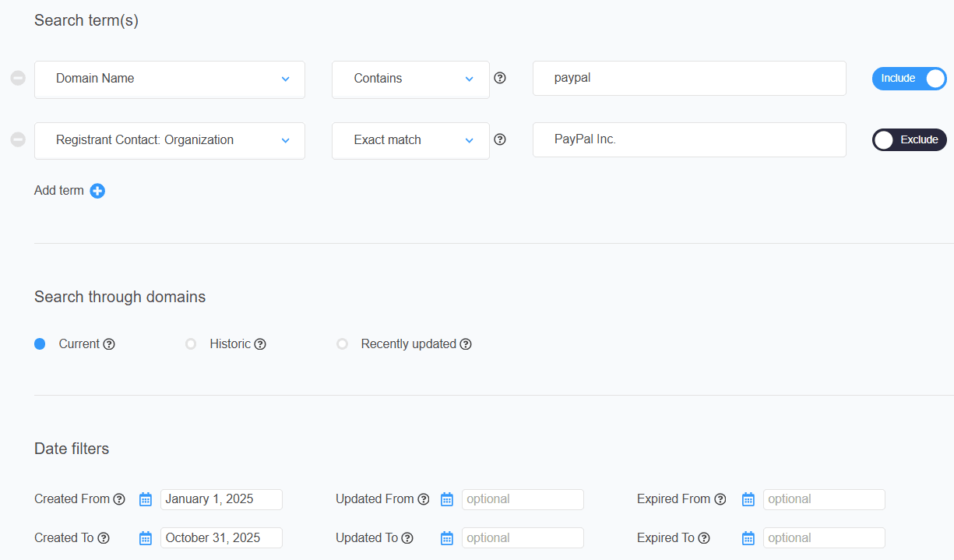Viewport: 954px width, 560px height.
Task: Click the Updated To date field
Action: [x=523, y=538]
